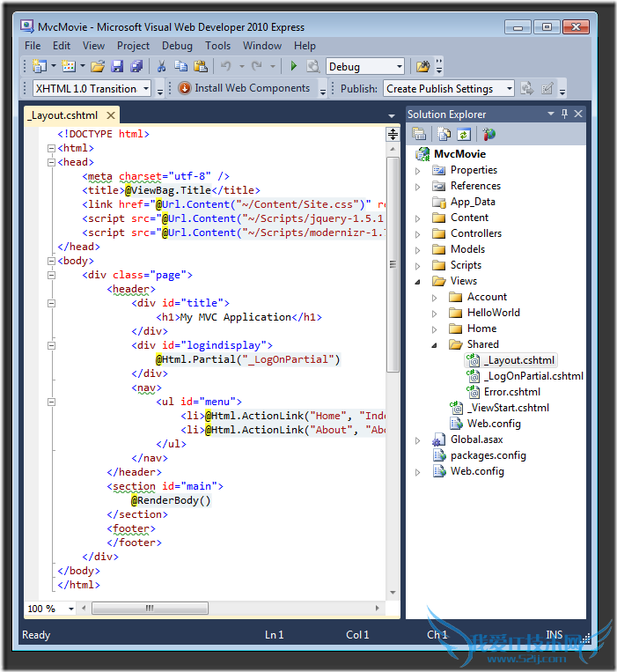Screen dimensions: 617x672
Task: Collapse the body tag outlining box
Action: point(51,262)
